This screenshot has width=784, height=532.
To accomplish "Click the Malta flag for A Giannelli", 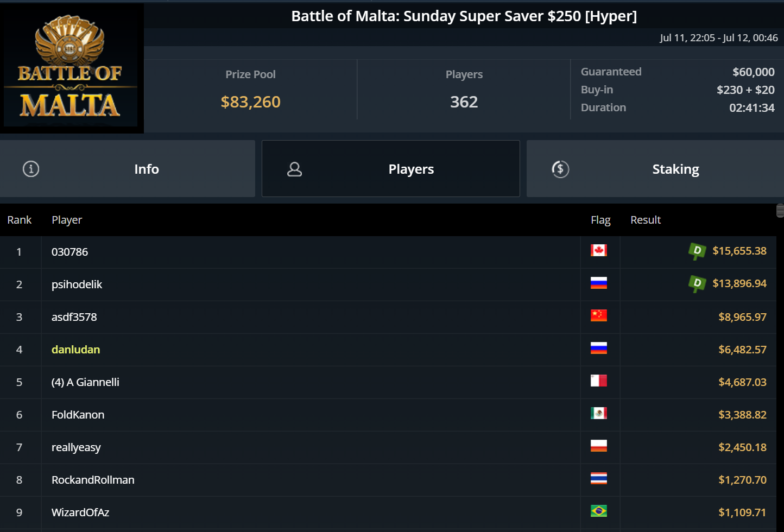I will [x=598, y=381].
